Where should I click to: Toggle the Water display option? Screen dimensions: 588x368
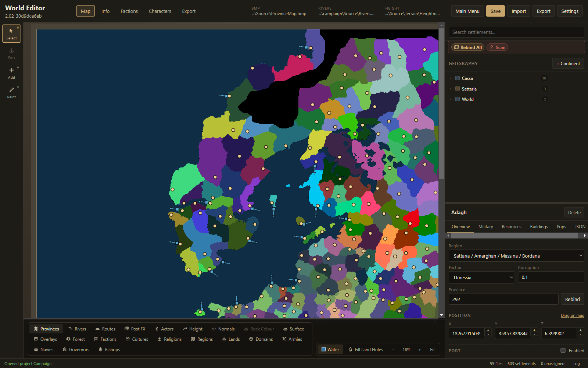(330, 349)
